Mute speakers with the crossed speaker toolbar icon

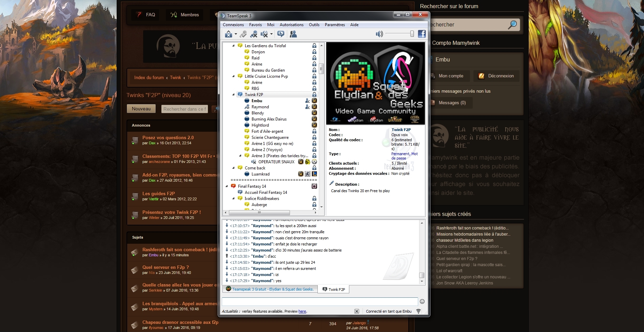264,34
